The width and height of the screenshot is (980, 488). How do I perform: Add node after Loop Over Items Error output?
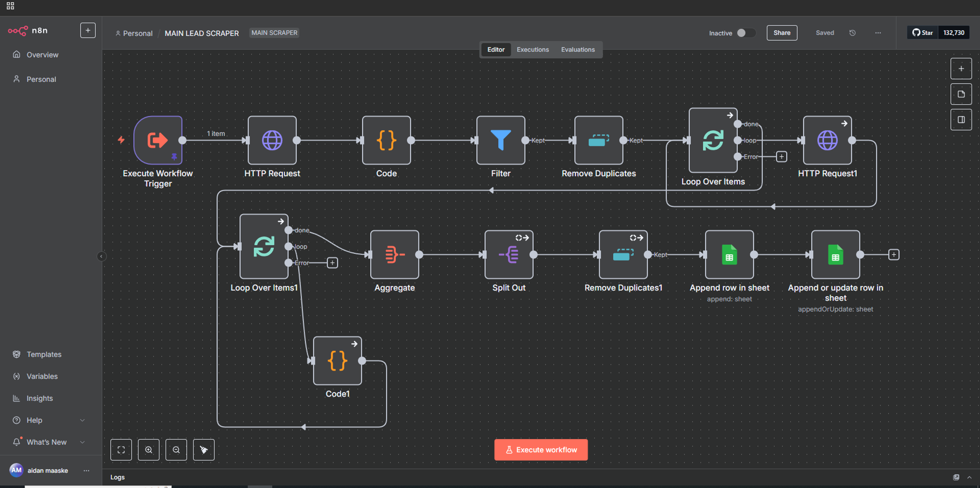coord(781,157)
